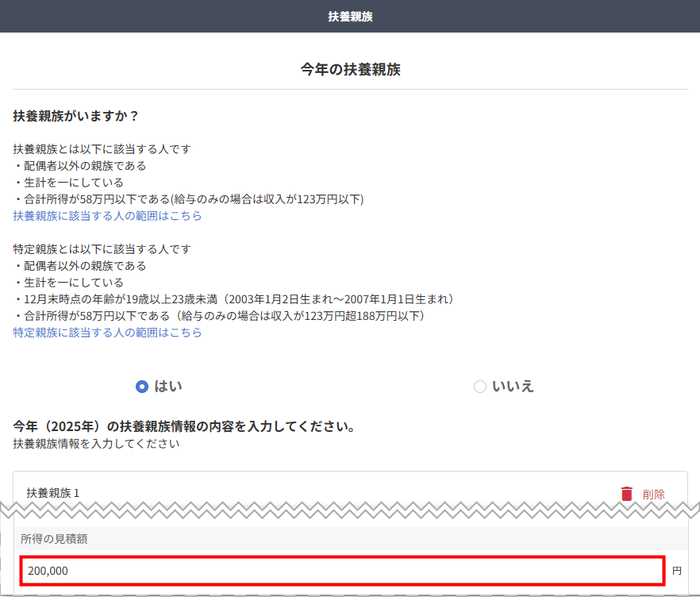The image size is (700, 597).
Task: Click heading 今年（2025年）の扶養親族情報の内容を入力してください。
Action: (184, 426)
